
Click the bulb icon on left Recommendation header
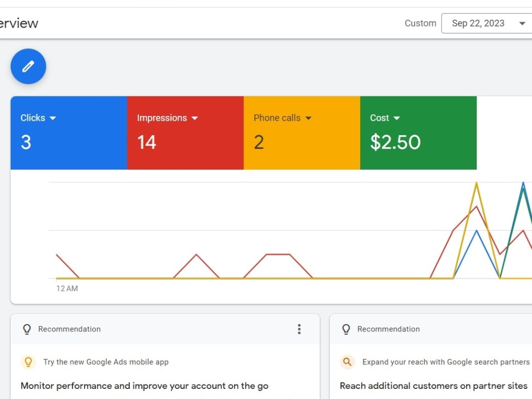[x=27, y=329]
